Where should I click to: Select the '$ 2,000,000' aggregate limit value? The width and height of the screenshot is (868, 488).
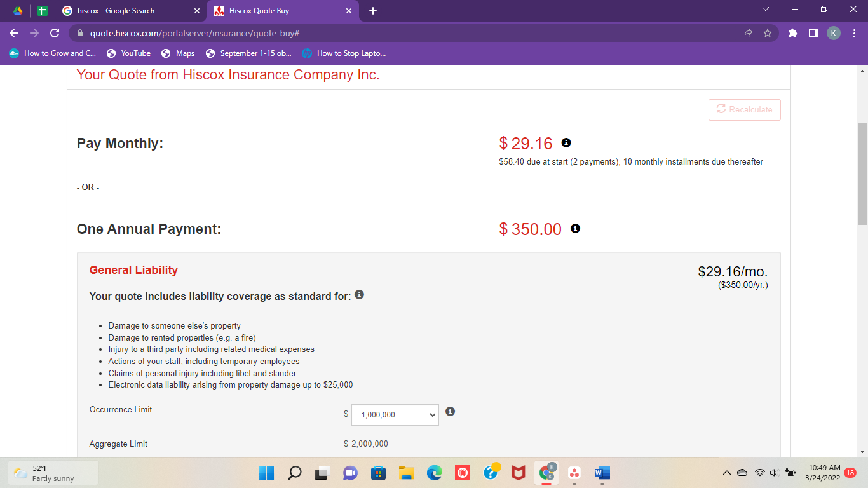coord(366,444)
